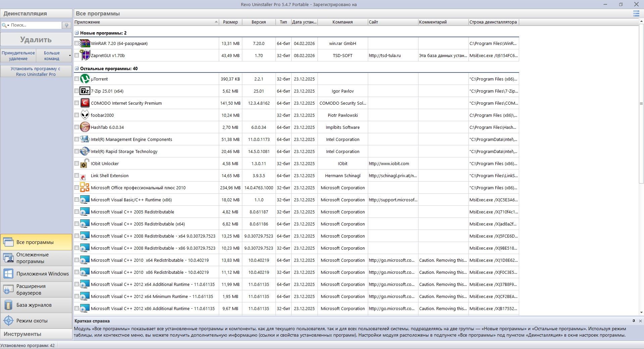Click 'Принудительное удаление' button
The height and width of the screenshot is (349, 644).
(x=18, y=56)
